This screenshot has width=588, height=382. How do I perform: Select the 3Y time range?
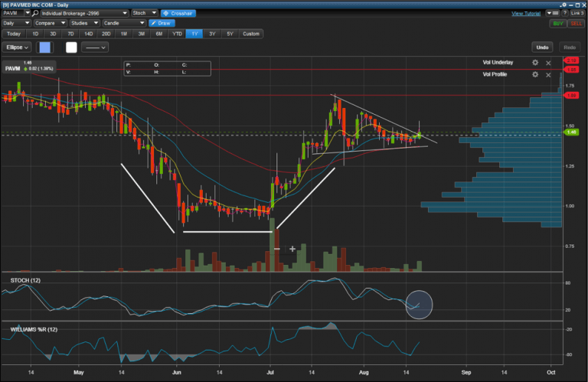tap(212, 34)
